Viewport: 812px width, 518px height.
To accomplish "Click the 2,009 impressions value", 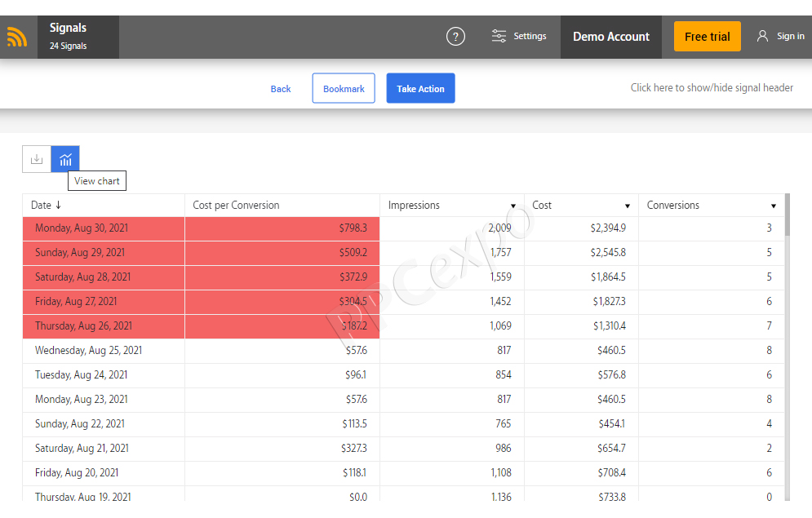I will (499, 228).
